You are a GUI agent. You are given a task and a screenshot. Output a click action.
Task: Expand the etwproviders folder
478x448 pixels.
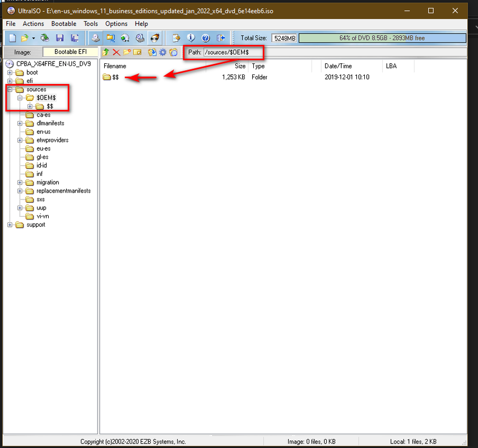point(20,141)
